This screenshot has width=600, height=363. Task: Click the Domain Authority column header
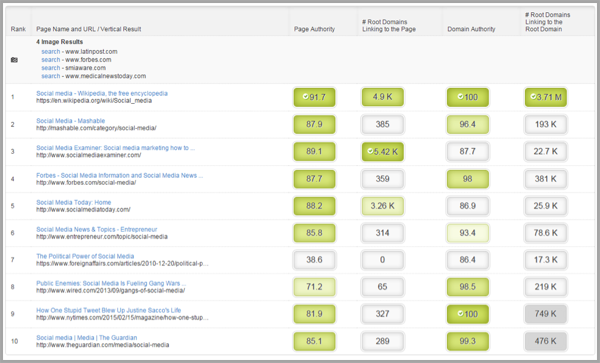point(471,29)
